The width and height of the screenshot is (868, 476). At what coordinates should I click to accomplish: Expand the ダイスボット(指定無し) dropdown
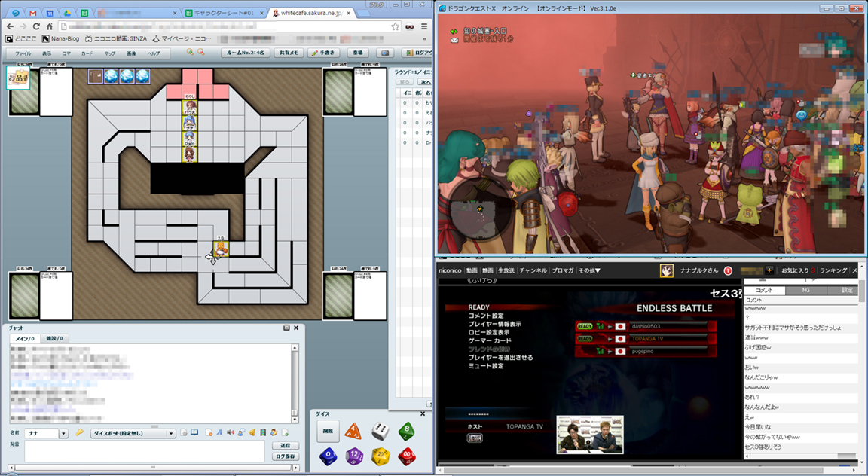(x=171, y=433)
